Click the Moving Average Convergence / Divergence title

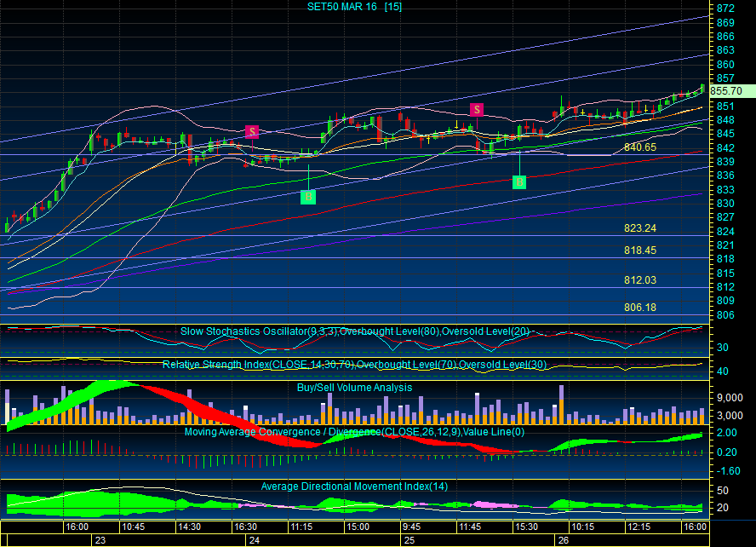coord(354,432)
